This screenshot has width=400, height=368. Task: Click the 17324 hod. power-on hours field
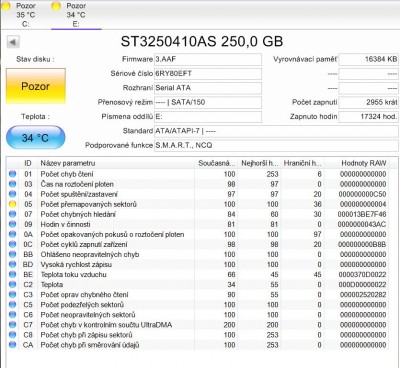click(368, 117)
